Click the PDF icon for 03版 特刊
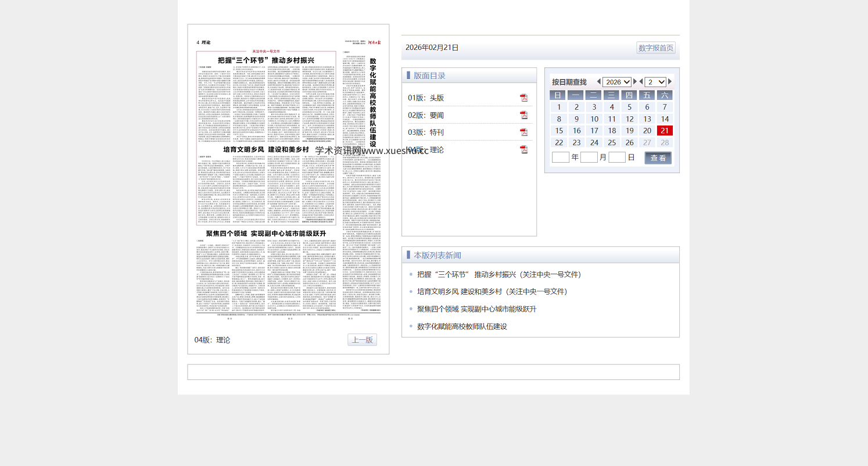Image resolution: width=868 pixels, height=466 pixels. pos(523,132)
